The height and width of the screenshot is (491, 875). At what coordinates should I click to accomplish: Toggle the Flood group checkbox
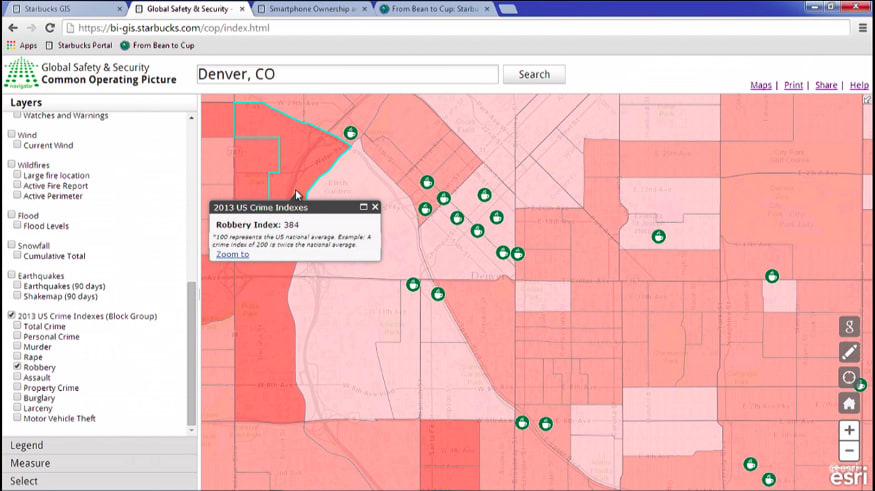(x=11, y=214)
